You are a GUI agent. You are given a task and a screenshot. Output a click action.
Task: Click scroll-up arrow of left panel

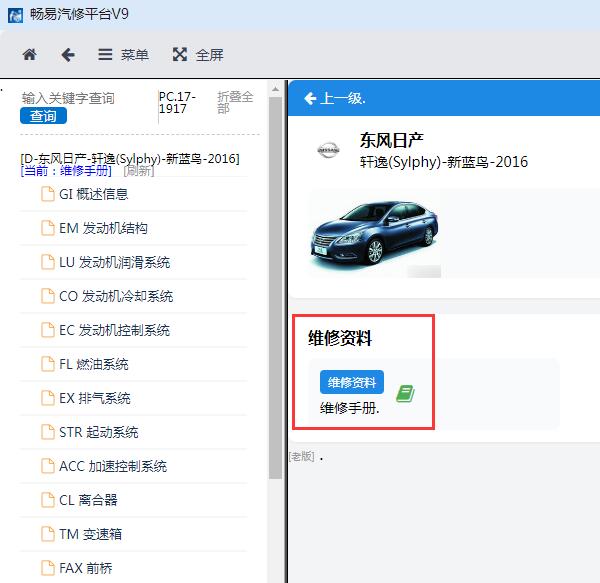[x=275, y=90]
